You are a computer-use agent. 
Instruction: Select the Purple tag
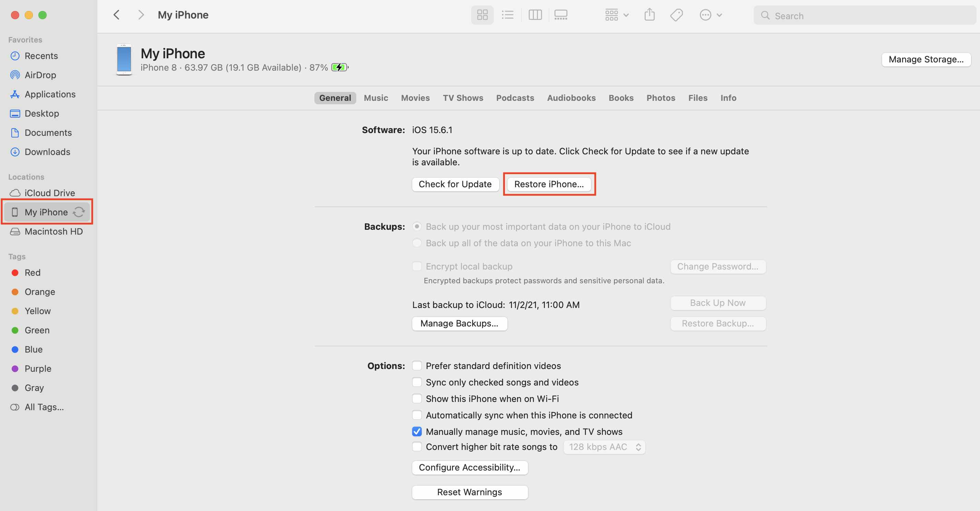pos(38,369)
